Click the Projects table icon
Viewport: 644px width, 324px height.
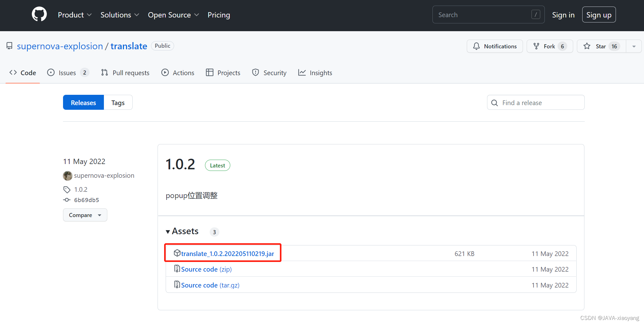[x=210, y=73]
